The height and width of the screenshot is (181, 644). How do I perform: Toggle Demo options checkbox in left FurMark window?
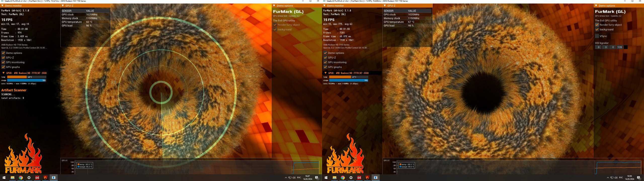(3, 53)
